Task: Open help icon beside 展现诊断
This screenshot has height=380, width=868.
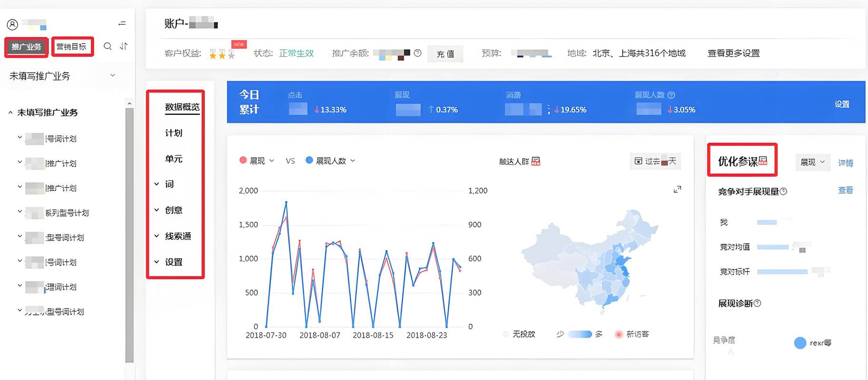Action: coord(757,303)
